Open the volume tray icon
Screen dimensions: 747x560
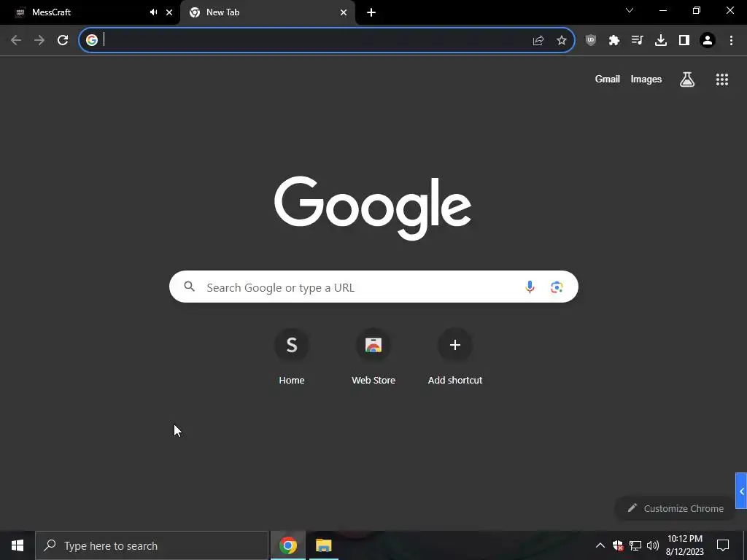pyautogui.click(x=653, y=545)
